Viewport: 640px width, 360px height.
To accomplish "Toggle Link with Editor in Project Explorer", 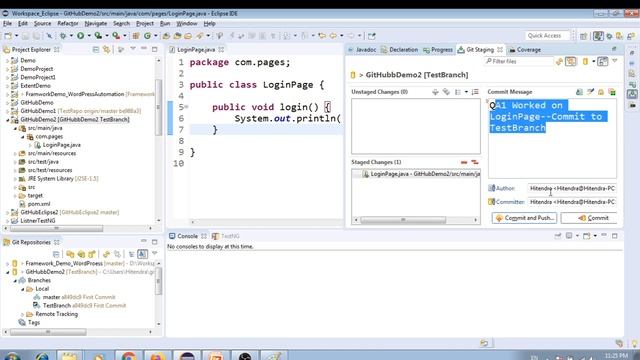I will (107, 49).
